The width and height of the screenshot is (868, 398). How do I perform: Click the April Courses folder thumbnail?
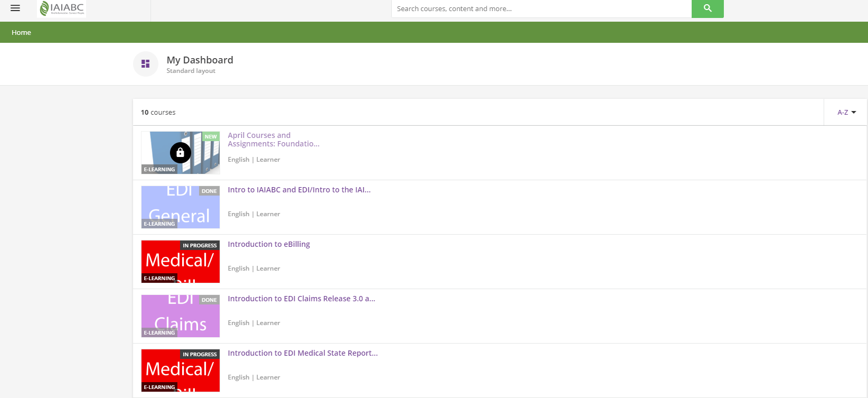tap(181, 153)
